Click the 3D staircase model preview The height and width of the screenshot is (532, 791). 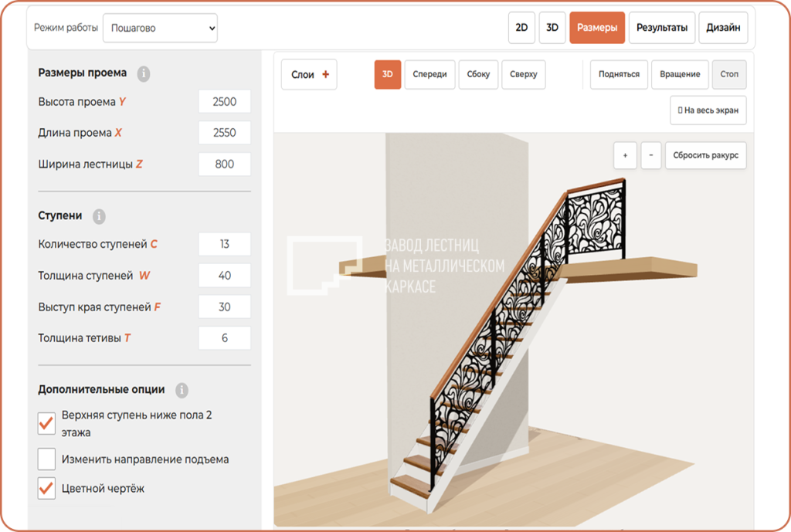click(514, 330)
